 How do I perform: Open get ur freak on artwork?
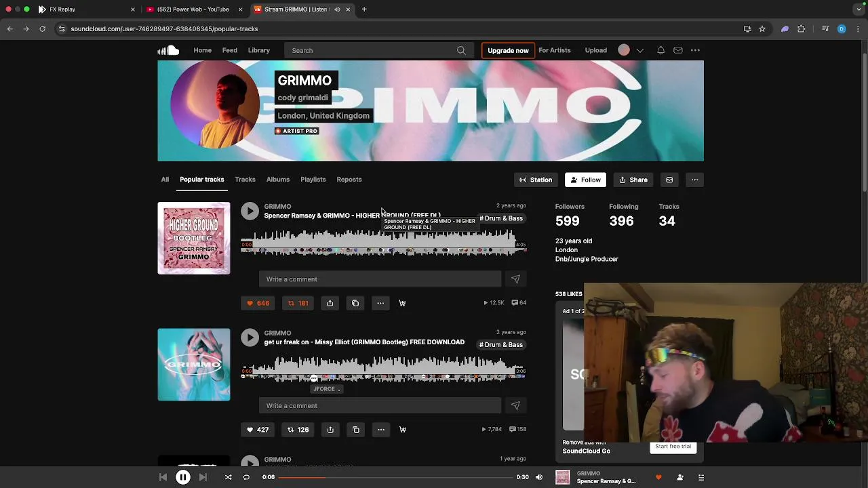[x=194, y=365]
